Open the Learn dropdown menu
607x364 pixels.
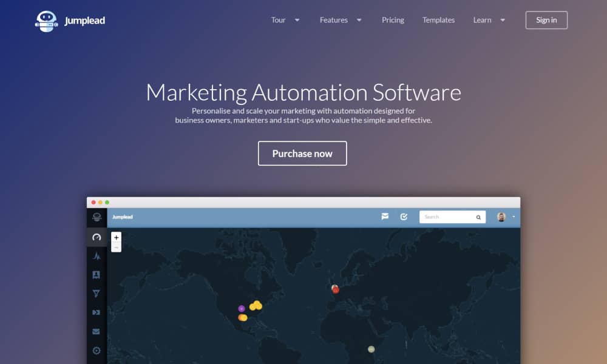pos(489,20)
